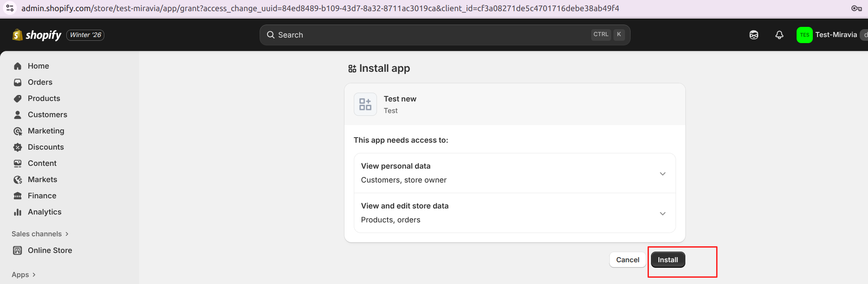Click the Home icon in sidebar
The height and width of the screenshot is (284, 868).
(x=18, y=66)
